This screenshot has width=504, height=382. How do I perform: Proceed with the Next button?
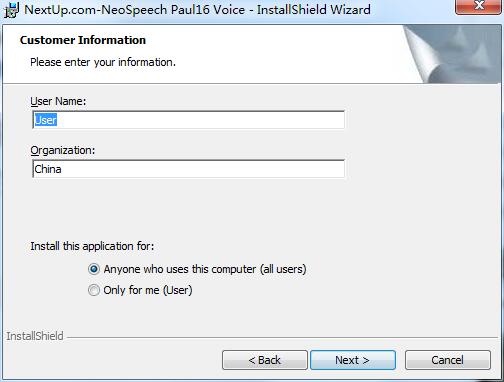[353, 360]
